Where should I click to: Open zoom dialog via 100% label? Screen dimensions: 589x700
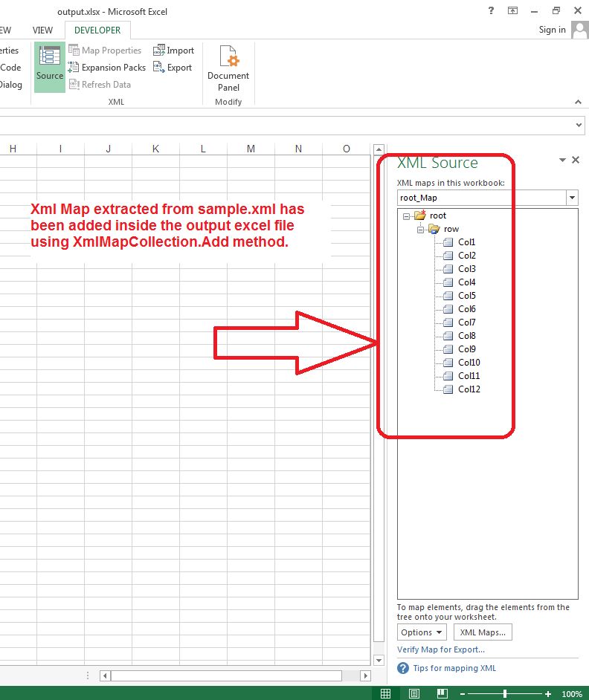click(572, 694)
